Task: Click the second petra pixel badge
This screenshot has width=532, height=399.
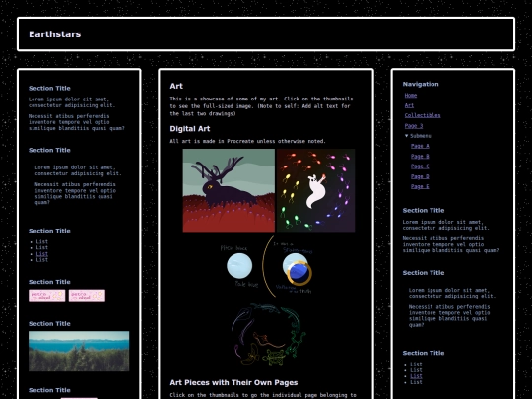Action: click(87, 296)
